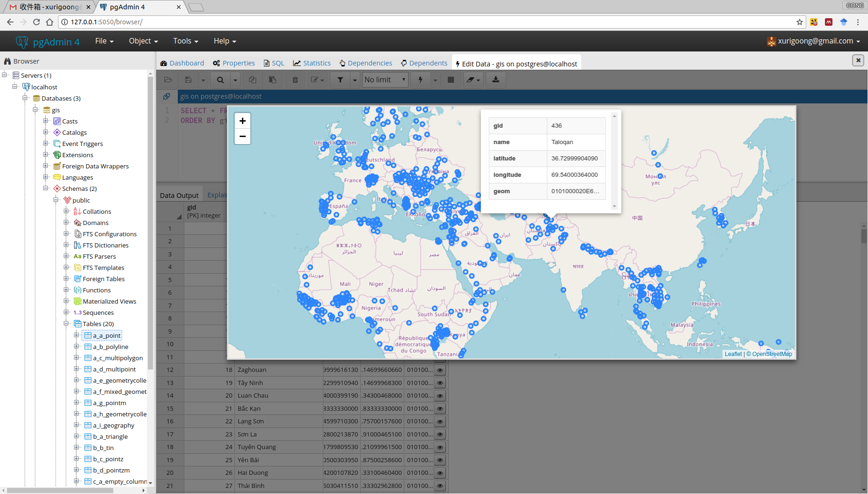Viewport: 868px width, 494px height.
Task: Open the Filter options dropdown arrow
Action: tap(355, 80)
